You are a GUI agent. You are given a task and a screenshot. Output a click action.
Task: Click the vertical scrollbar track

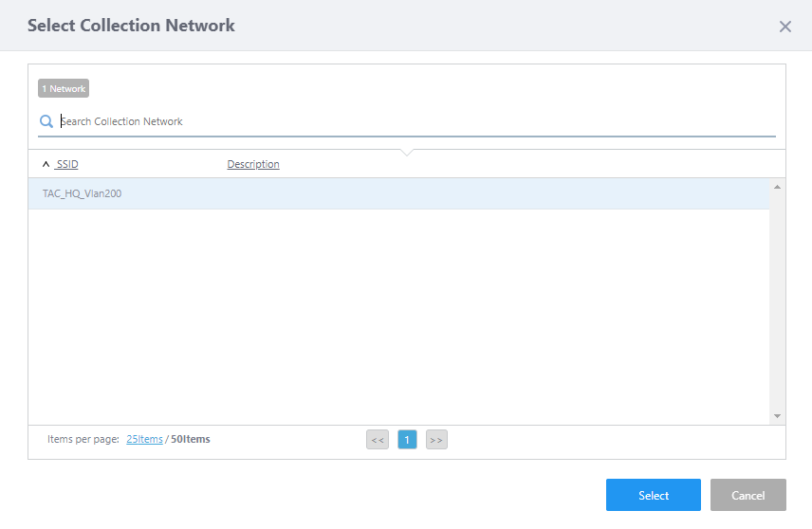point(777,303)
